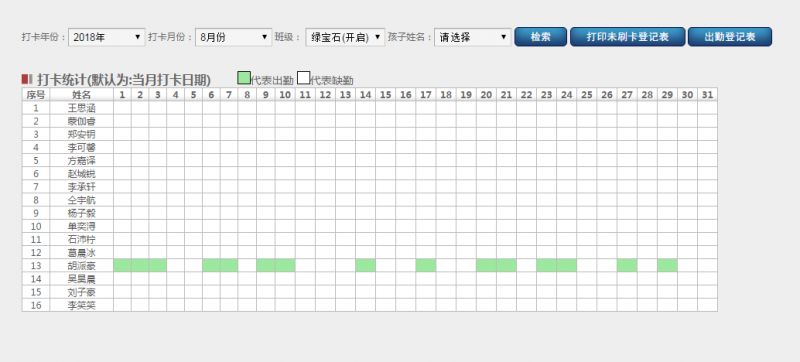
Task: Select the day 14 column header
Action: point(365,94)
